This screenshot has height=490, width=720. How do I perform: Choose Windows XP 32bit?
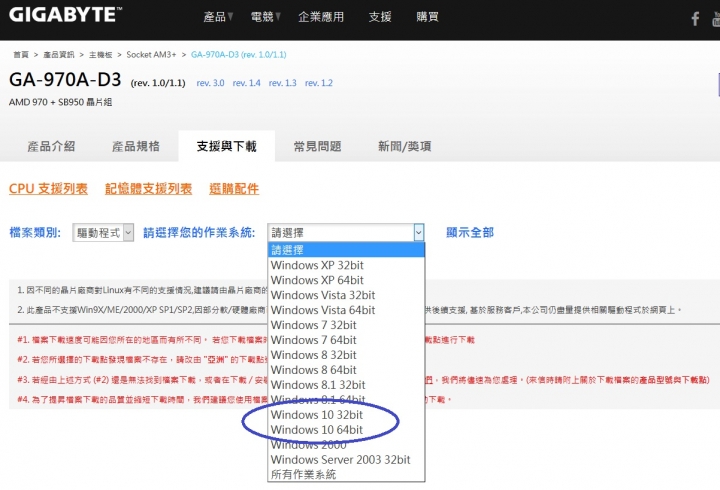[346, 265]
